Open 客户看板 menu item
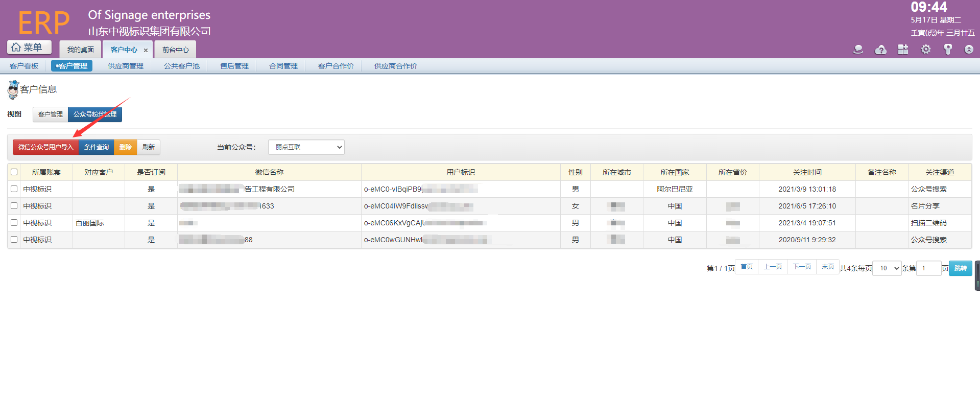 tap(25, 66)
